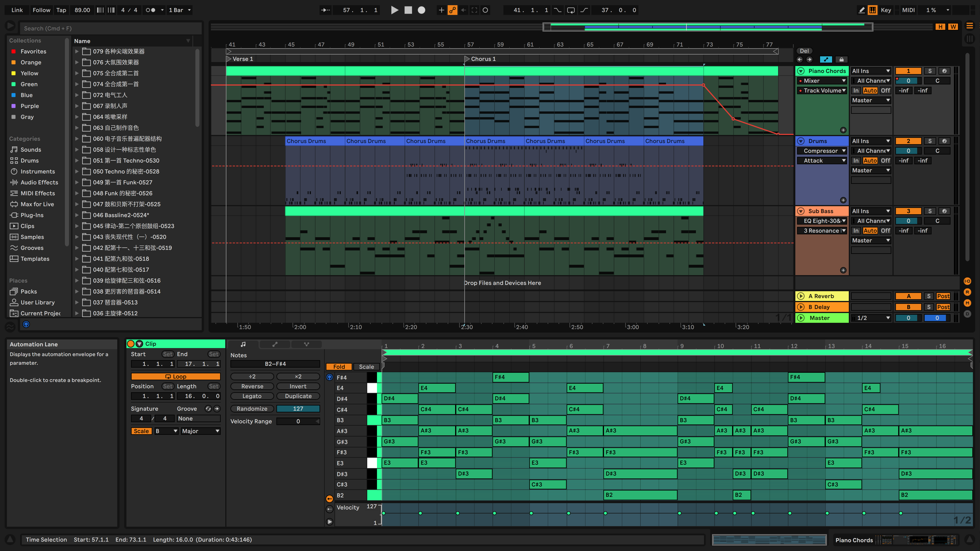Click the Play button in transport
980x551 pixels.
tap(395, 10)
